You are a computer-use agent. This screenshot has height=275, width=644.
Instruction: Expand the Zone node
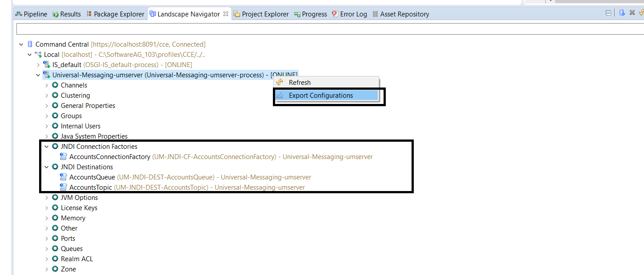pos(47,269)
